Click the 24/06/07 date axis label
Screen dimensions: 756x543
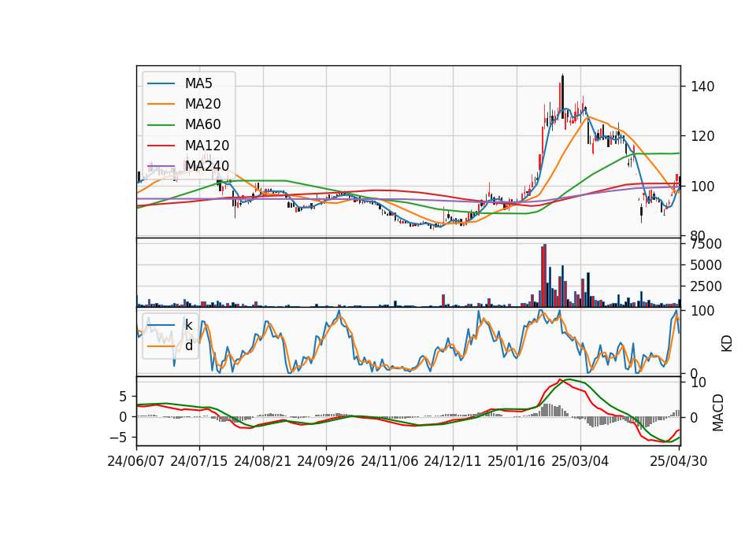click(x=136, y=461)
